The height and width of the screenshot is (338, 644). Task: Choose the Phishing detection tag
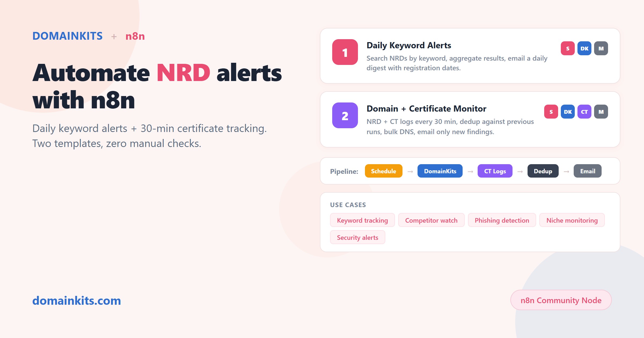pyautogui.click(x=502, y=220)
